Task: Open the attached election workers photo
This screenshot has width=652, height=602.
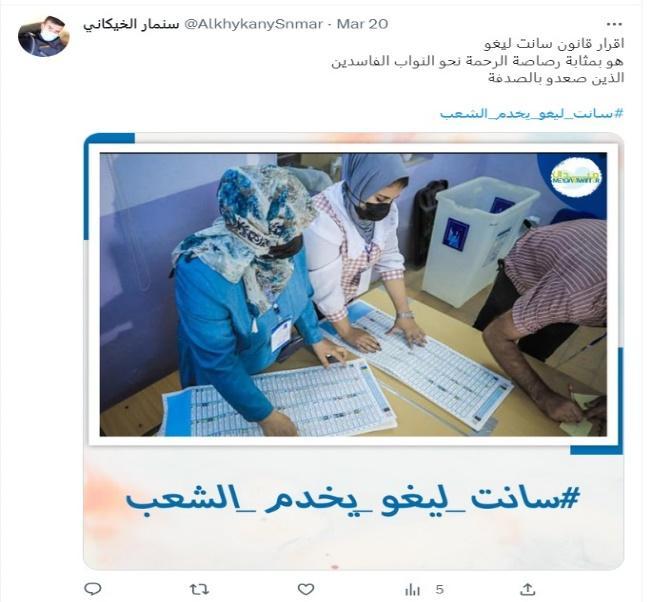Action: [x=353, y=294]
